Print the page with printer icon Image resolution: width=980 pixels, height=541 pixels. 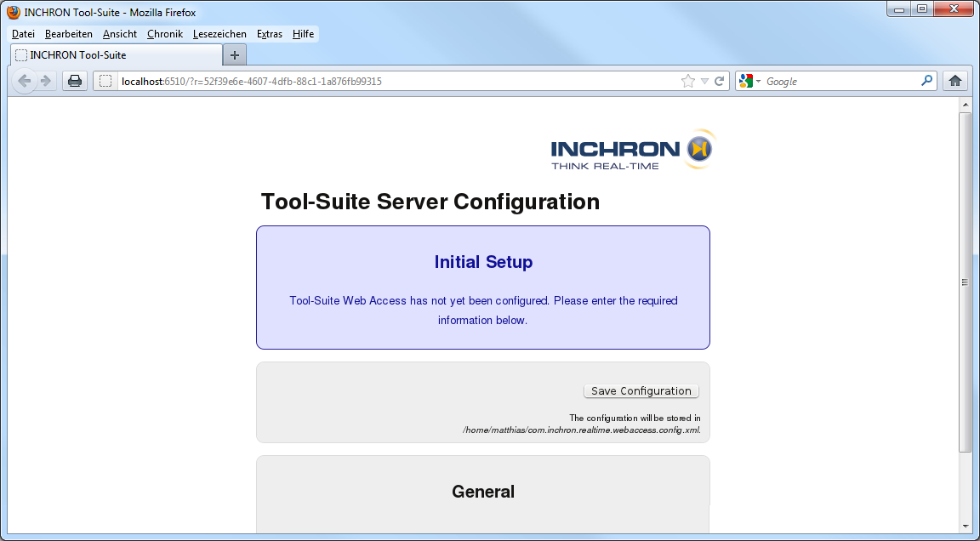coord(75,81)
